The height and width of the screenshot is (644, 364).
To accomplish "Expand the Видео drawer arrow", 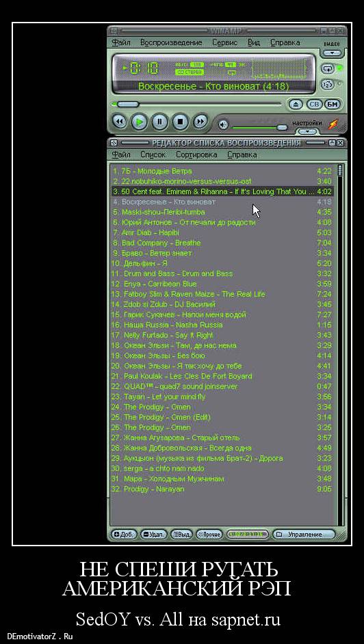I will pyautogui.click(x=332, y=53).
